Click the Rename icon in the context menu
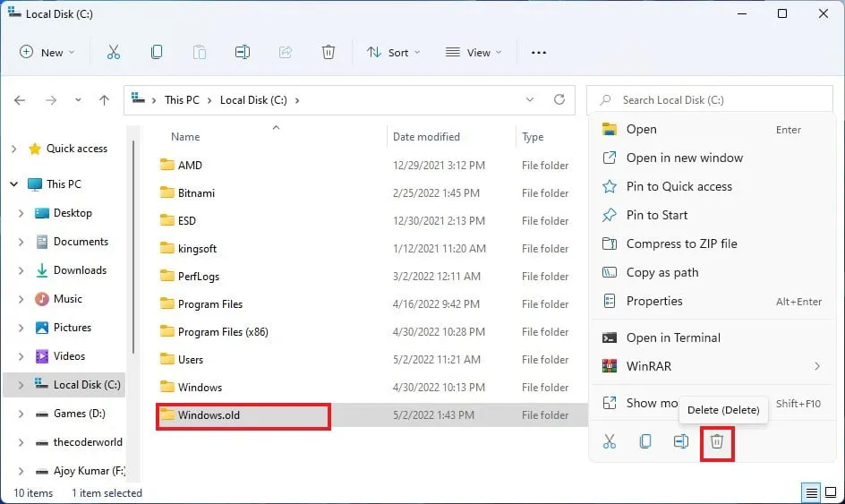This screenshot has width=845, height=504. point(680,441)
